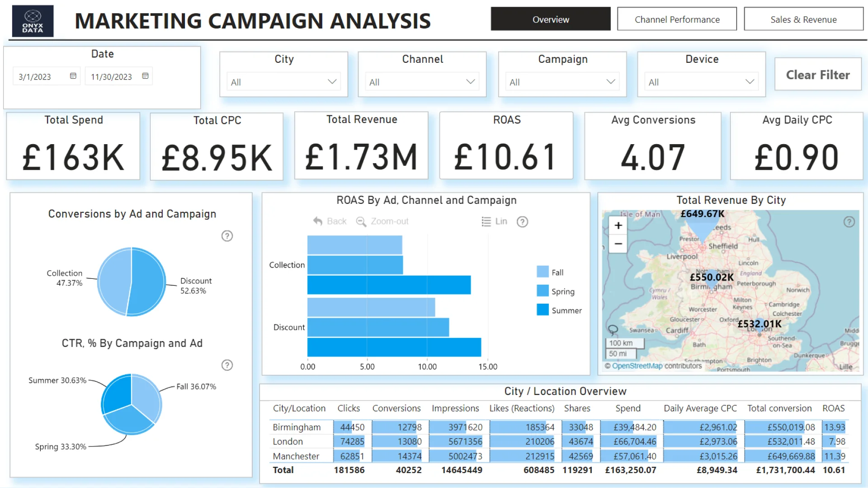Click the lasso select icon on map
Viewport: 868px width, 488px height.
[x=613, y=330]
